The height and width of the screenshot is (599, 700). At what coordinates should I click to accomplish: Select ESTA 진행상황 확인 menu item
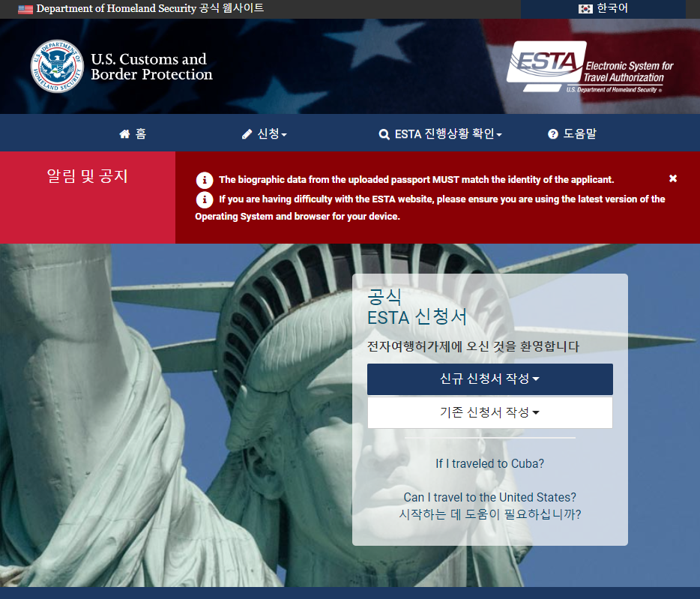point(440,134)
